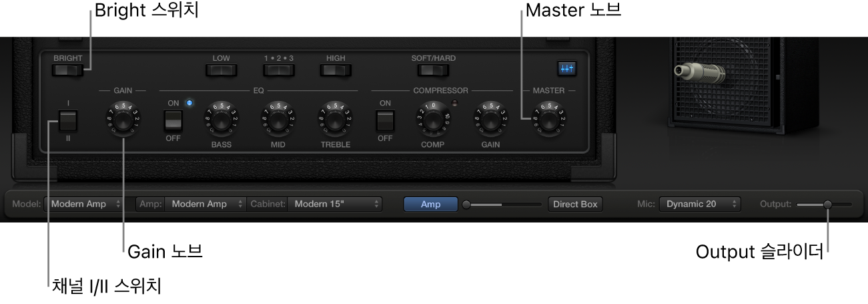The width and height of the screenshot is (868, 304).
Task: Click the Mid EQ knob
Action: pyautogui.click(x=279, y=120)
